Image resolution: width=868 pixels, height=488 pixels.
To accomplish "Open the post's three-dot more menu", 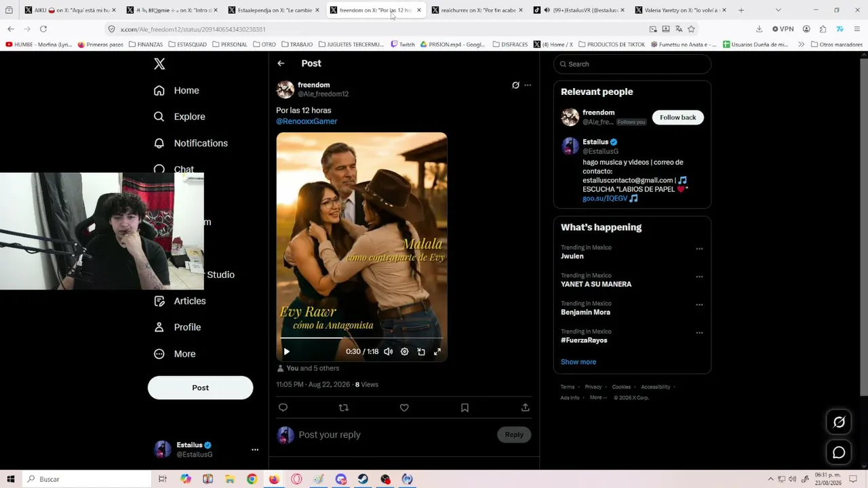I will tap(528, 85).
